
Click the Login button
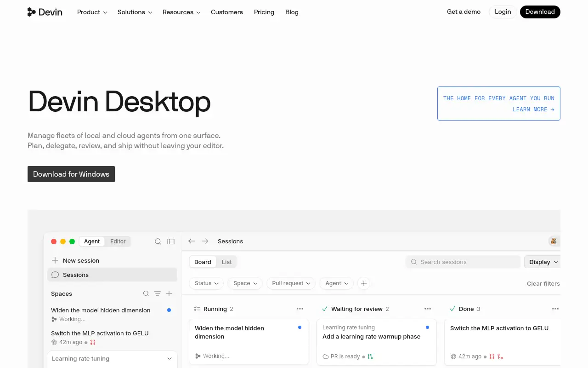(503, 12)
